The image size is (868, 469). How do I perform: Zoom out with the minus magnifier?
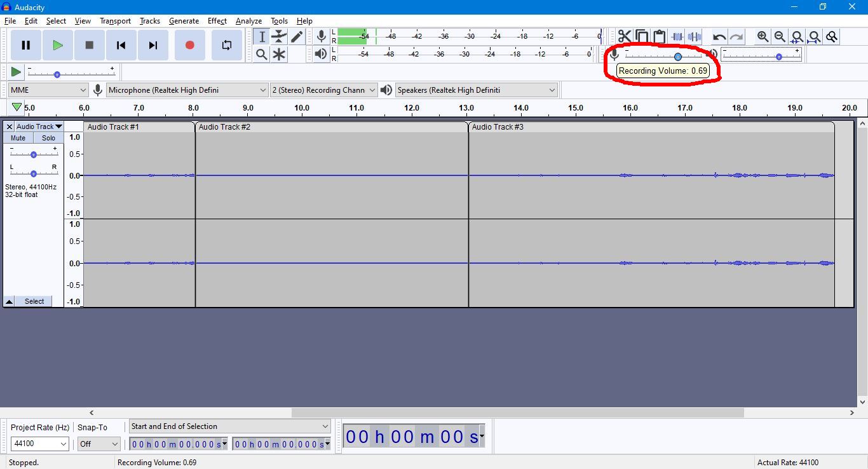[780, 37]
